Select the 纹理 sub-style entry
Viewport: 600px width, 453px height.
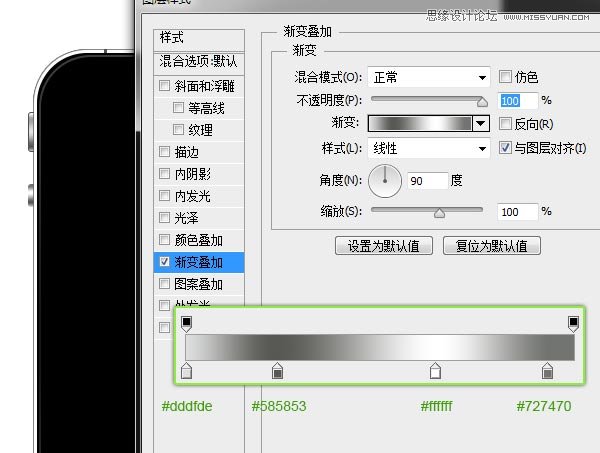pyautogui.click(x=199, y=130)
